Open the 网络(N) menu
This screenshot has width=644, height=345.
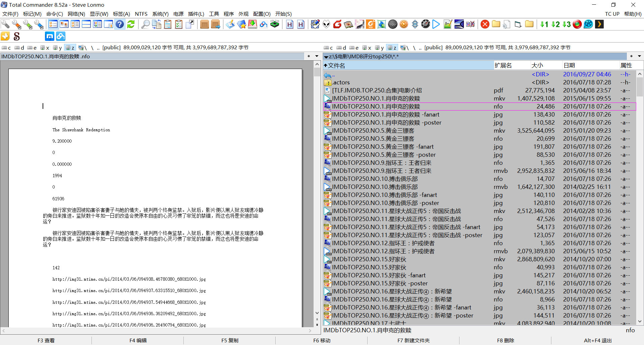pyautogui.click(x=76, y=14)
